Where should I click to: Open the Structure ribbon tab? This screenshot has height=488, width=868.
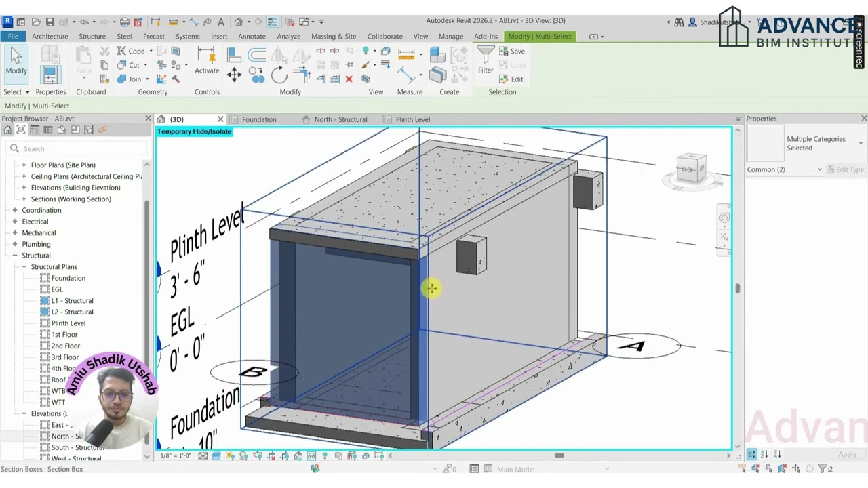coord(92,36)
